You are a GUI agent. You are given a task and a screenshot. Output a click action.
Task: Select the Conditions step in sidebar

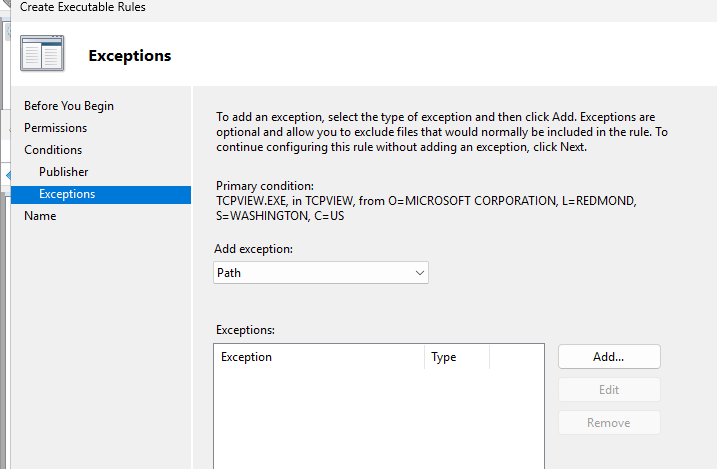pyautogui.click(x=53, y=150)
